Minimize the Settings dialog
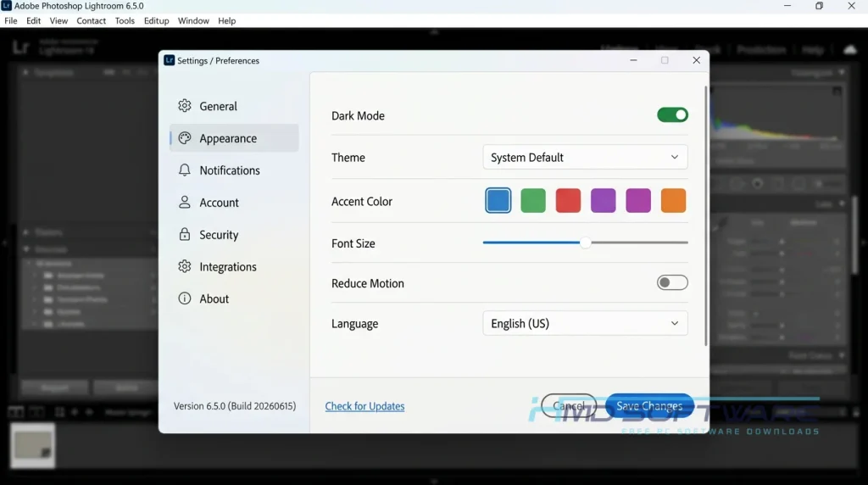The image size is (868, 485). pyautogui.click(x=633, y=60)
